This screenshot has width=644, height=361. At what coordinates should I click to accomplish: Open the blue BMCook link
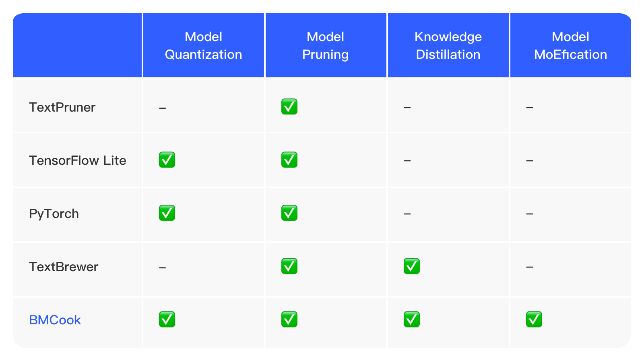point(55,320)
